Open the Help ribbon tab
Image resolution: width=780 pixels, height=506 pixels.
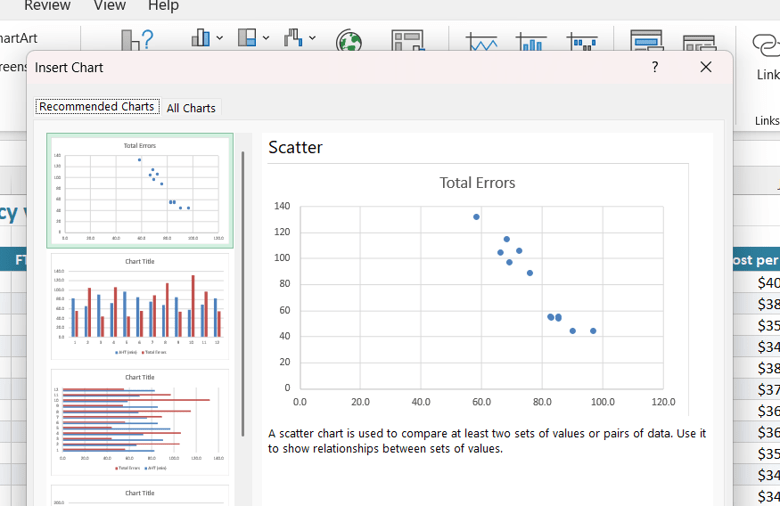163,6
